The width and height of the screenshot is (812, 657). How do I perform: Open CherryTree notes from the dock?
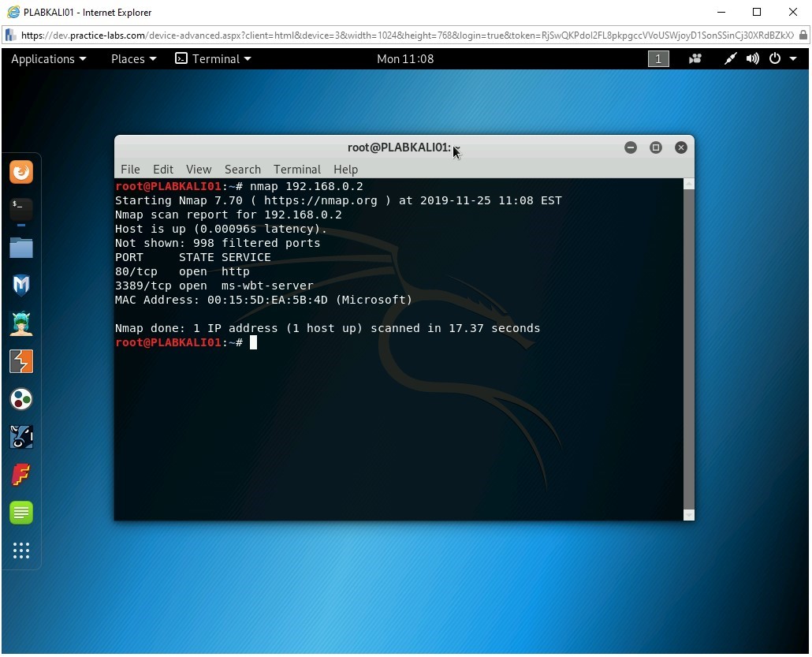pyautogui.click(x=21, y=513)
